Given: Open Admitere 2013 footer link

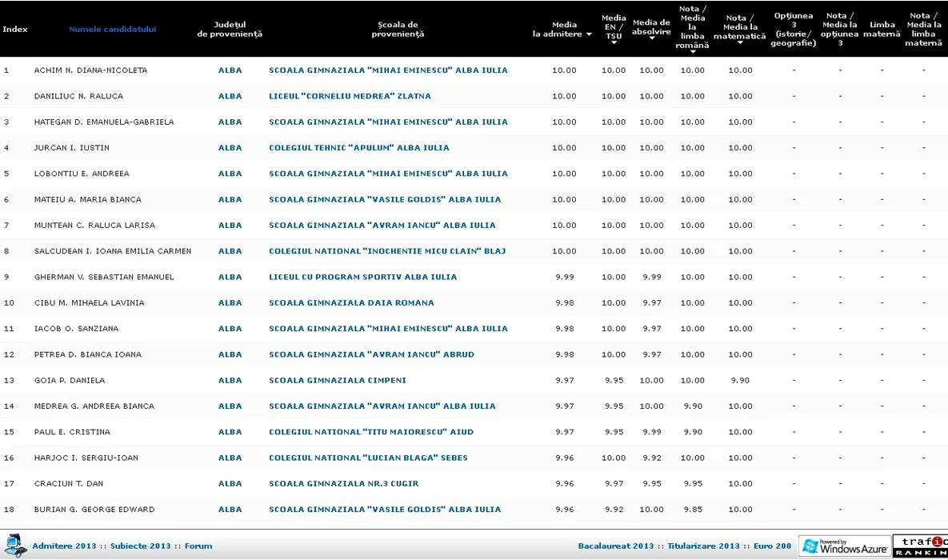Looking at the screenshot, I should tap(64, 546).
